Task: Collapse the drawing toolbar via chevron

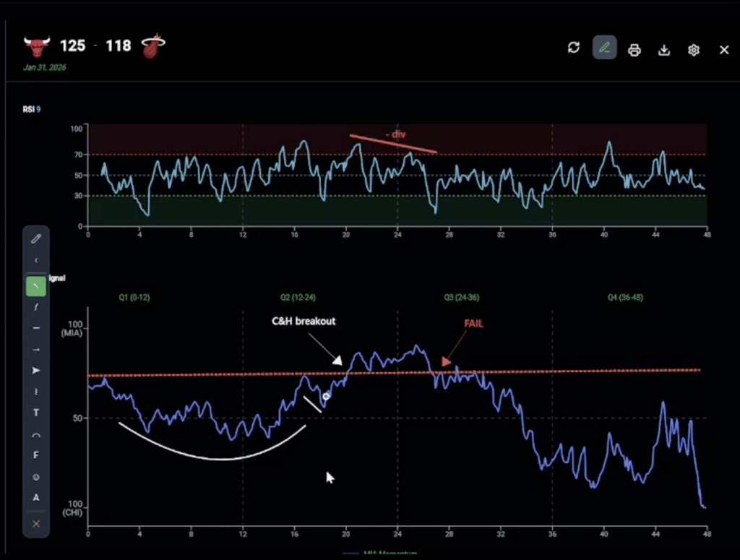Action: tap(36, 260)
